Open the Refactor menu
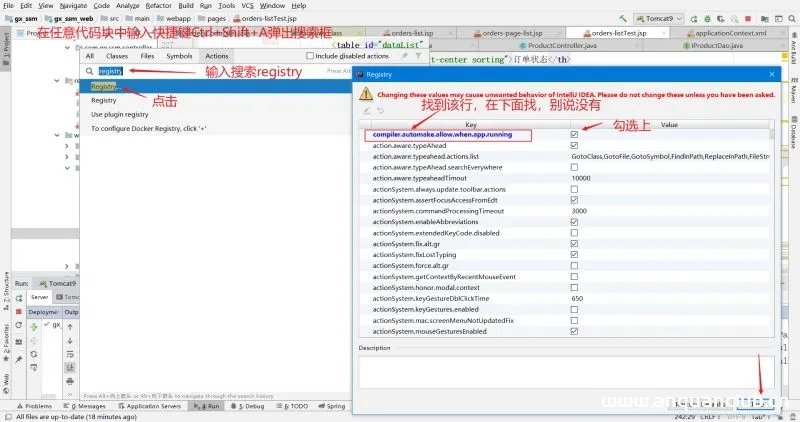Image resolution: width=800 pixels, height=422 pixels. [x=158, y=6]
